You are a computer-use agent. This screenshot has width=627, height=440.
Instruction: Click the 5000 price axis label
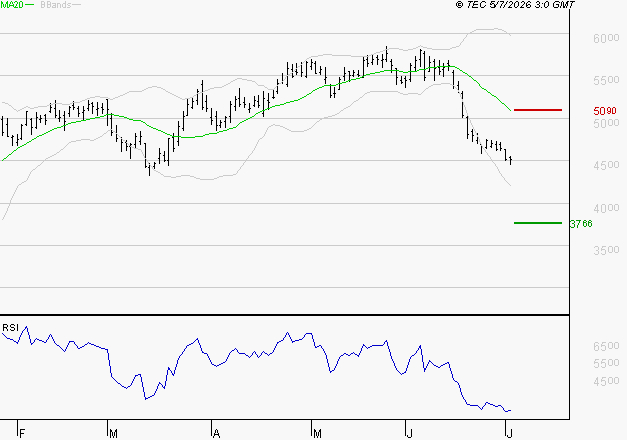(606, 123)
